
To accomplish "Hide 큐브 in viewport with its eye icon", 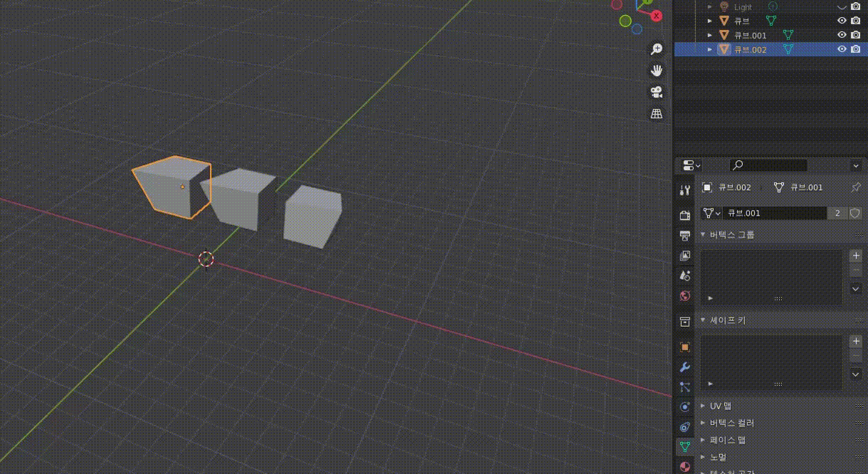I will (842, 21).
